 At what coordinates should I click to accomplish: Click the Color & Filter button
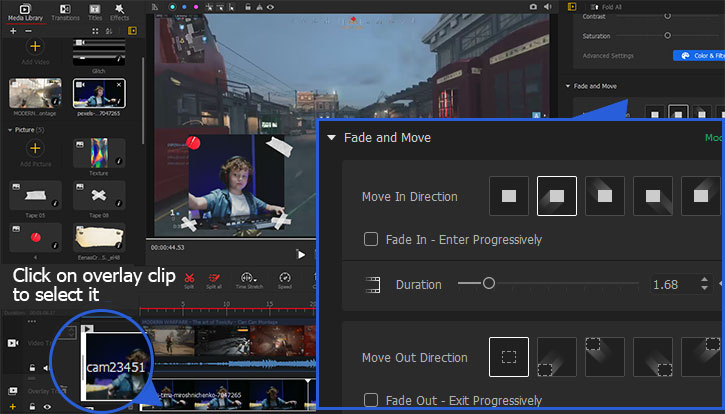[x=697, y=56]
